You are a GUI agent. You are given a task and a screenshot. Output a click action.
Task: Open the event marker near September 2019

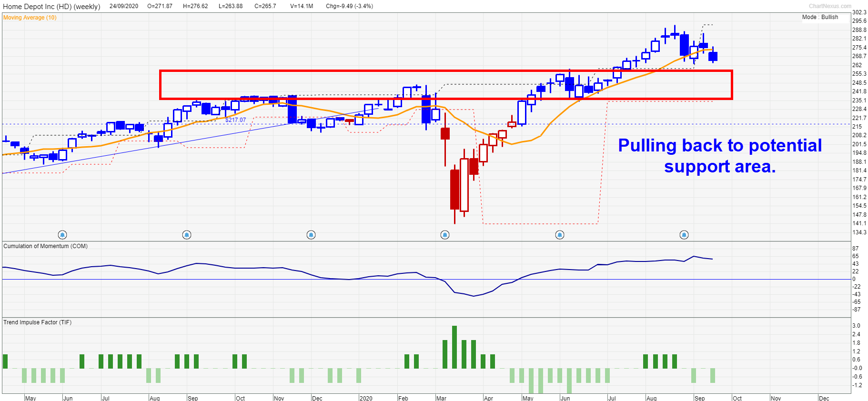tap(187, 235)
